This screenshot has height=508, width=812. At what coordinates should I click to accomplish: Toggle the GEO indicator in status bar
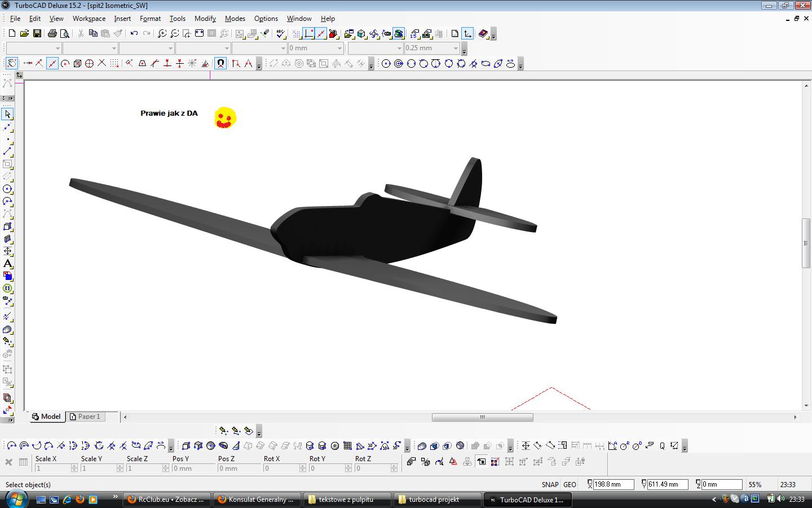tap(570, 484)
